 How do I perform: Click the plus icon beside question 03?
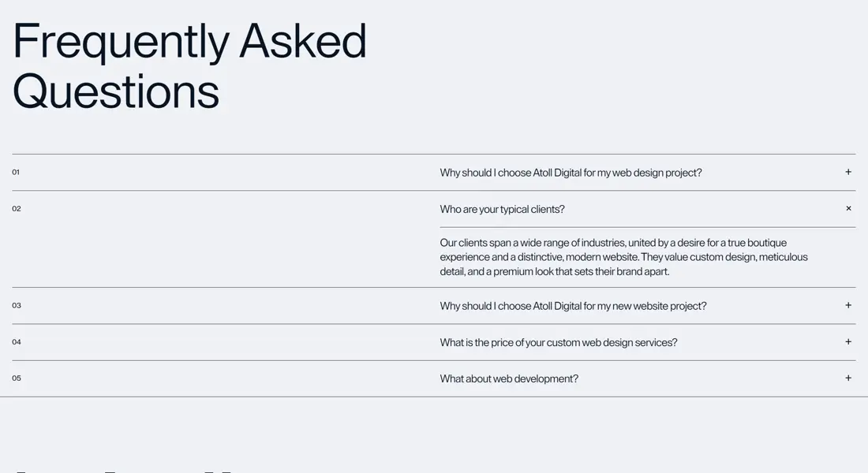click(x=847, y=305)
